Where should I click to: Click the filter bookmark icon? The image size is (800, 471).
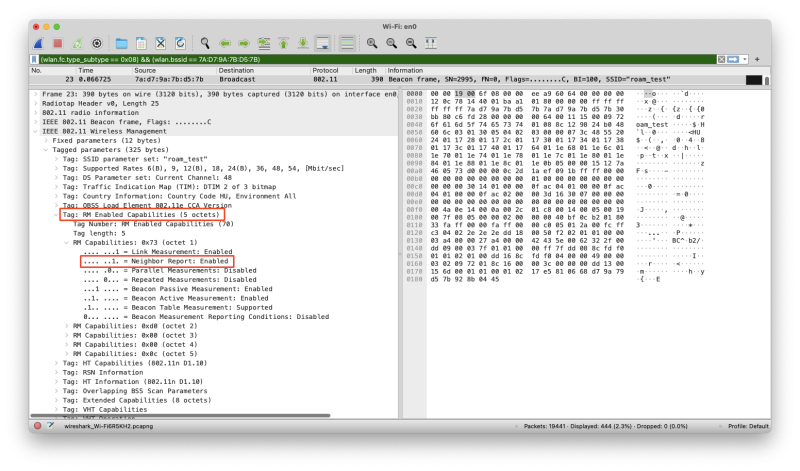pos(34,60)
